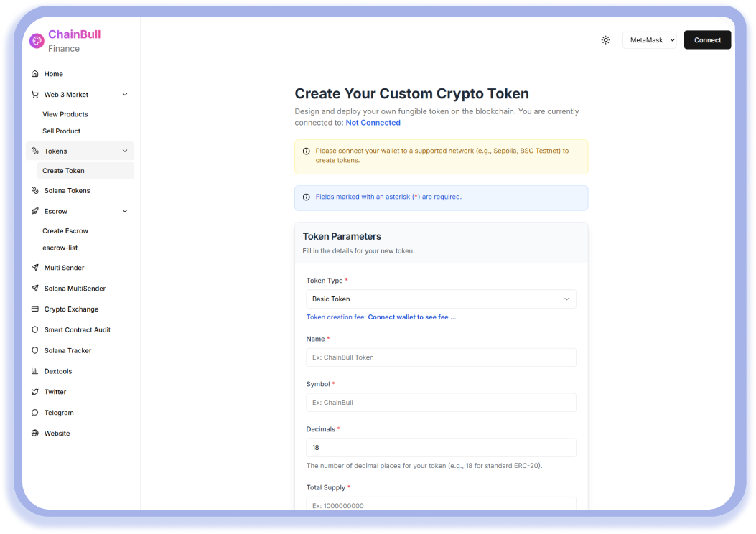Click the Solana Tokens coins icon
The image size is (756, 534).
(x=35, y=191)
